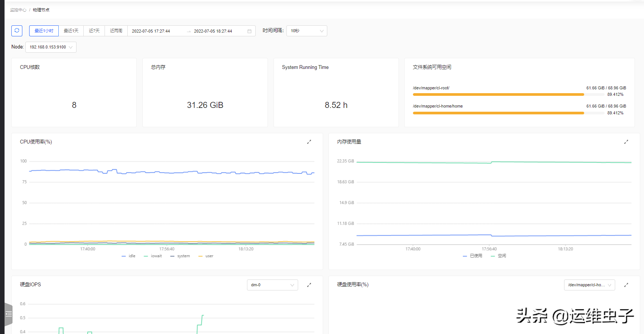Toggle the 已使用 series in memory legend

tap(472, 256)
